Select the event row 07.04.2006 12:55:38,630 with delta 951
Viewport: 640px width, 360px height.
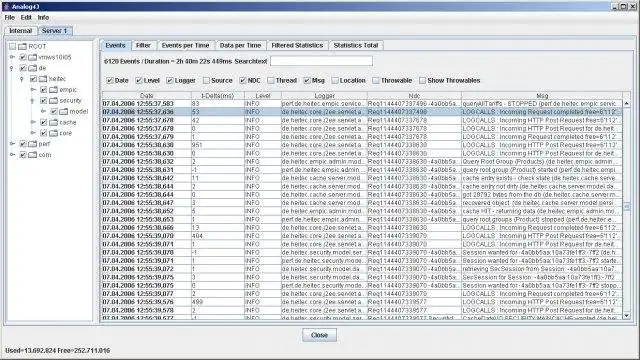pos(362,145)
